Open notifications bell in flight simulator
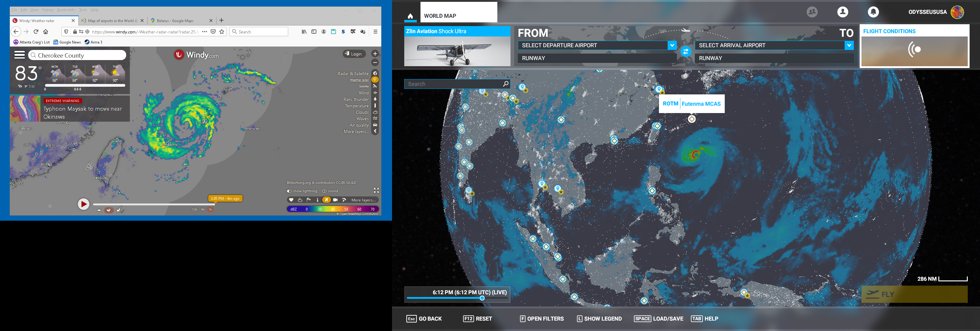 [873, 12]
